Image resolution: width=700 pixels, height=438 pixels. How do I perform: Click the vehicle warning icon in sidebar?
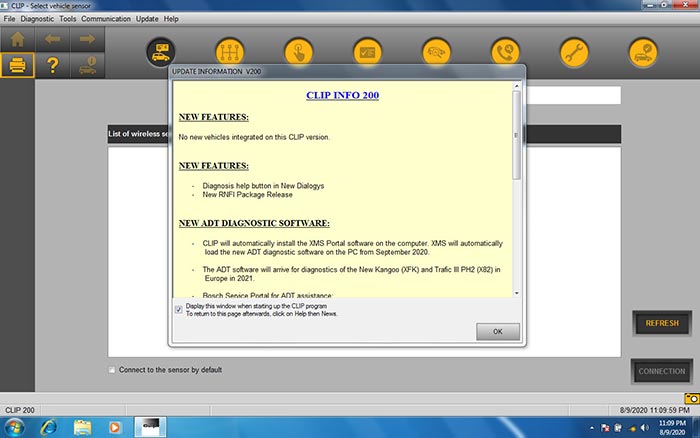click(x=87, y=66)
